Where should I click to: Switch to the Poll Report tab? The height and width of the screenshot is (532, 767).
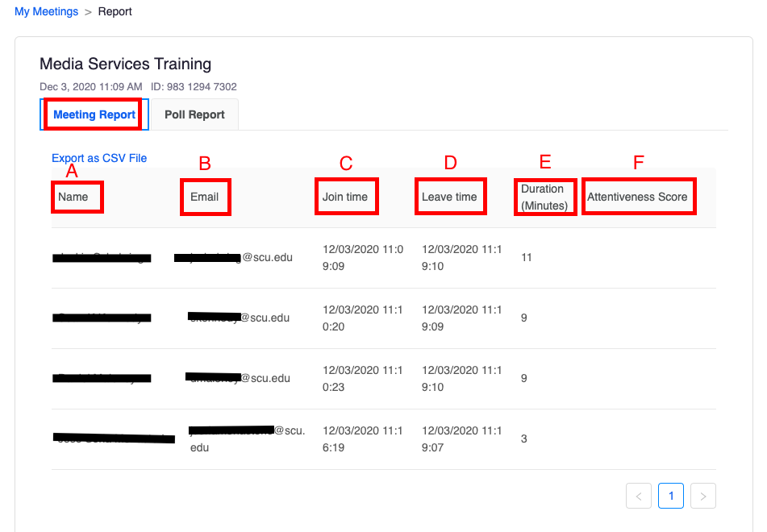(194, 114)
